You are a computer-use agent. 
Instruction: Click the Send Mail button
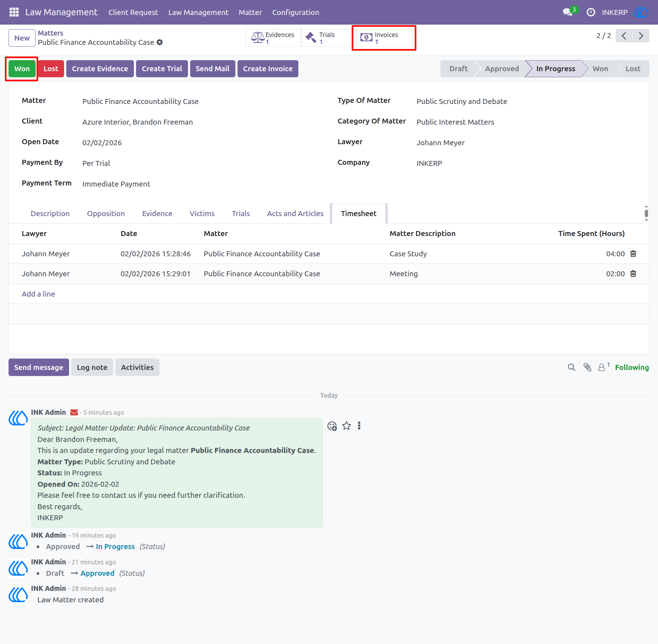coord(213,69)
